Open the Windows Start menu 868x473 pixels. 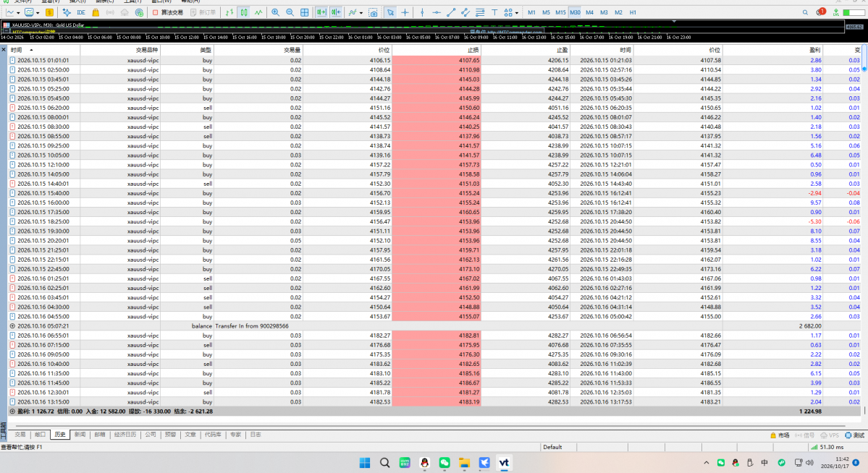tap(364, 463)
